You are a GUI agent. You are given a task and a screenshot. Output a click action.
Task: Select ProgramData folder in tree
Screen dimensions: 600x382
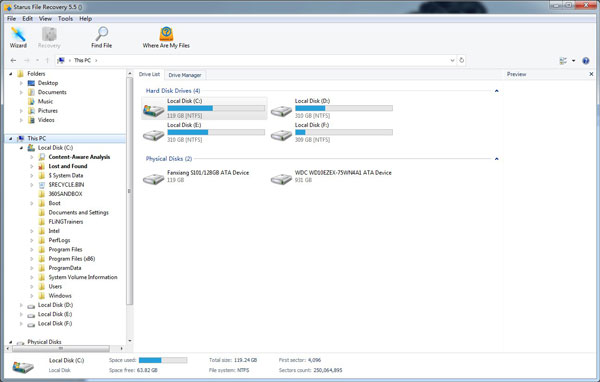pyautogui.click(x=65, y=268)
